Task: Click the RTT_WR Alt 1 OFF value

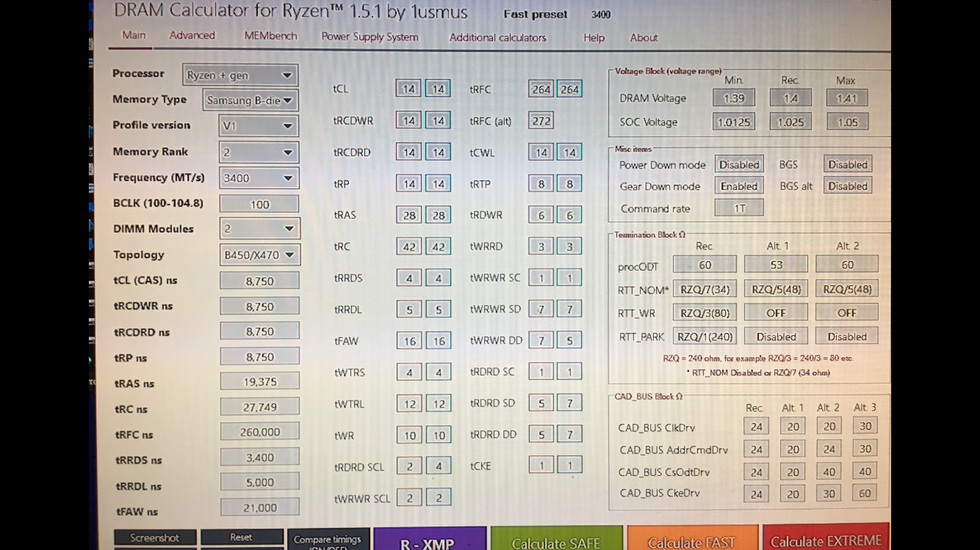Action: [776, 313]
